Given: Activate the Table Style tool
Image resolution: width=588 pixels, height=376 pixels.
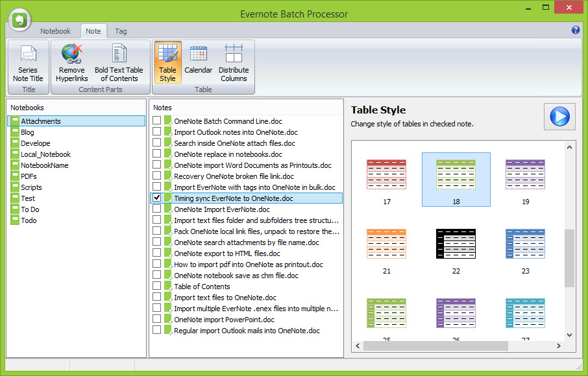Looking at the screenshot, I should [x=167, y=62].
